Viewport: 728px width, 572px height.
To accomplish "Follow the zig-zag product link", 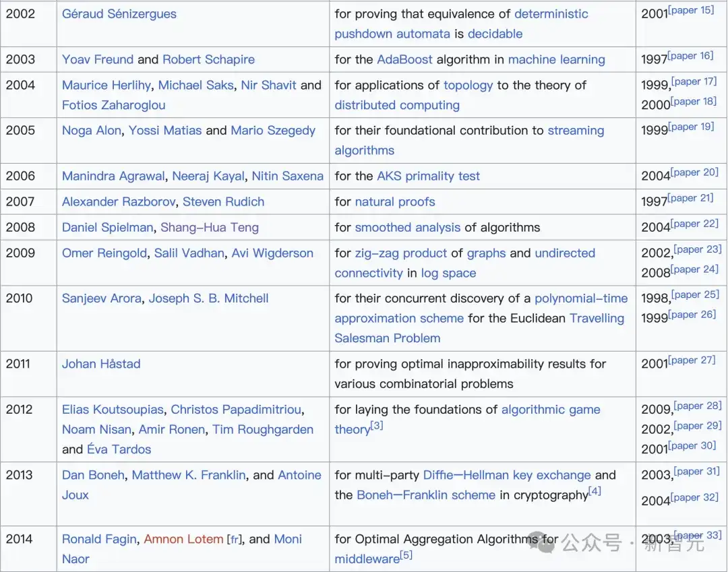I will coord(400,253).
